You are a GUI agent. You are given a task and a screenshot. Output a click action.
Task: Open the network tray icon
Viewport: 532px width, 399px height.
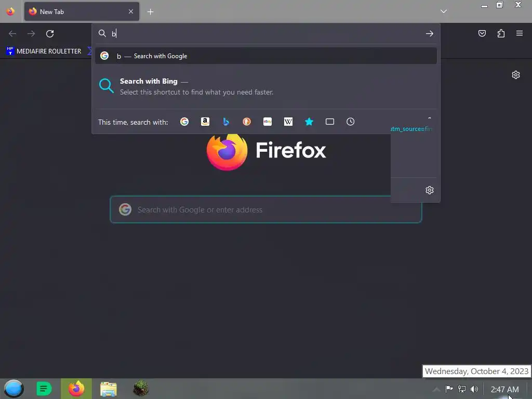pos(462,389)
